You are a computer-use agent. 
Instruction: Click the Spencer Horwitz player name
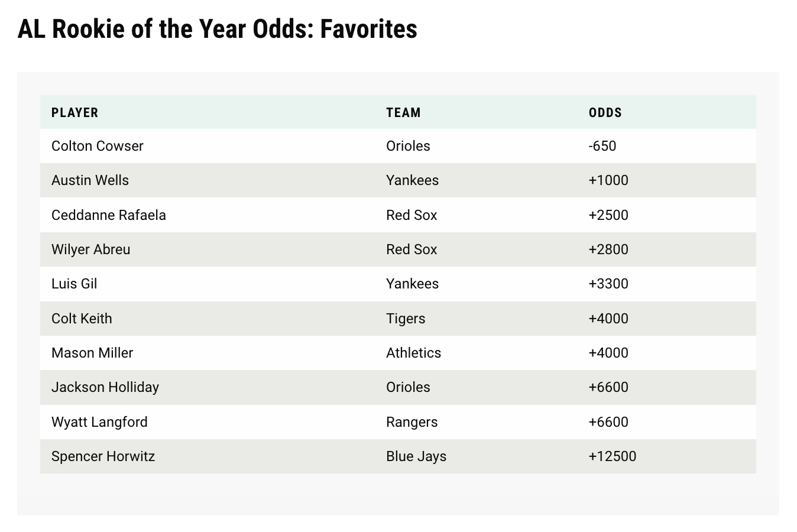point(103,456)
